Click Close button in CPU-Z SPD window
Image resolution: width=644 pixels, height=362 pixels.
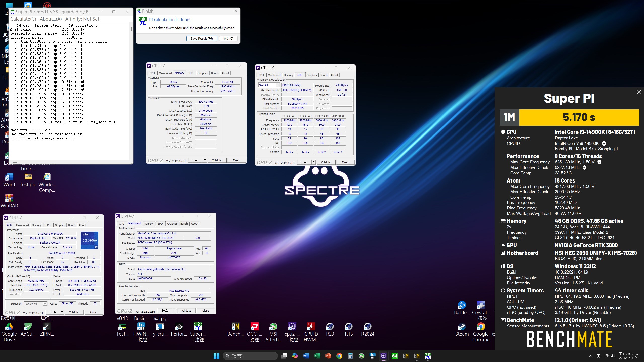(345, 162)
